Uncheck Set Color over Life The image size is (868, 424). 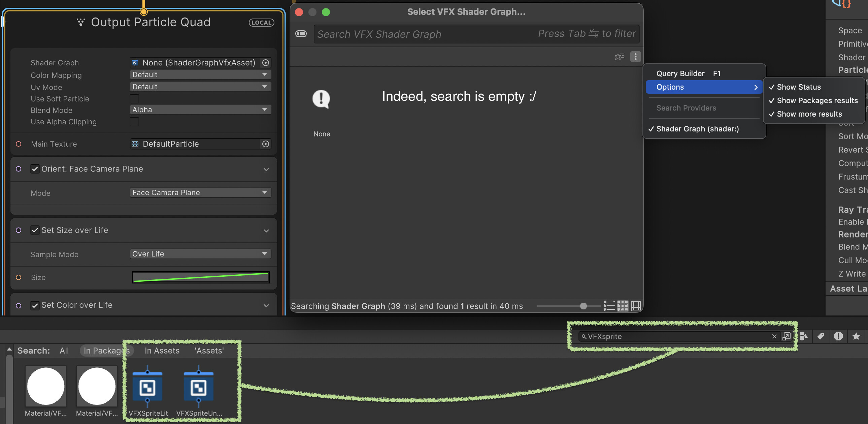[35, 305]
